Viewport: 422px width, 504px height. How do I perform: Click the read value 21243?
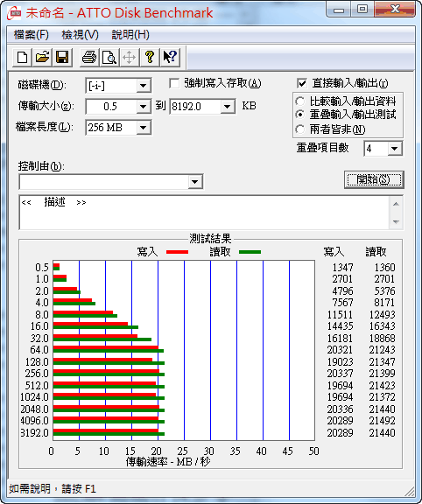[382, 350]
